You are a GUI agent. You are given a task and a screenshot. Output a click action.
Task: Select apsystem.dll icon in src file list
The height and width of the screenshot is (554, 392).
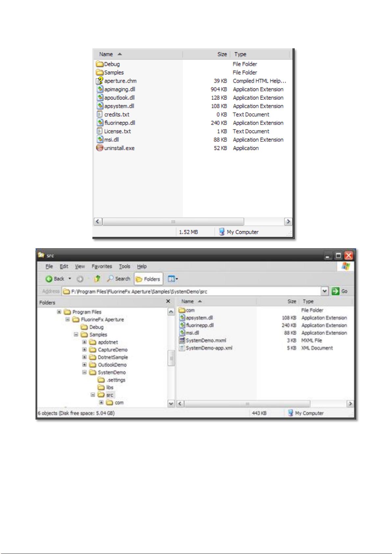coord(183,318)
